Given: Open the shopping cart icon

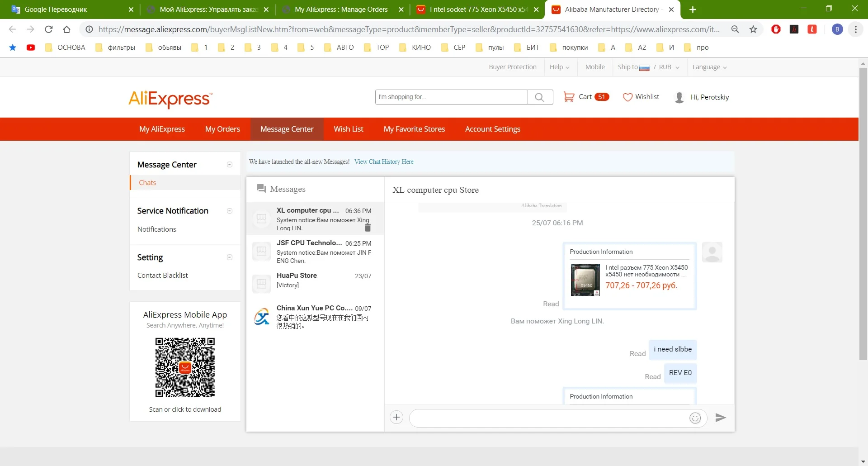Looking at the screenshot, I should pos(569,97).
